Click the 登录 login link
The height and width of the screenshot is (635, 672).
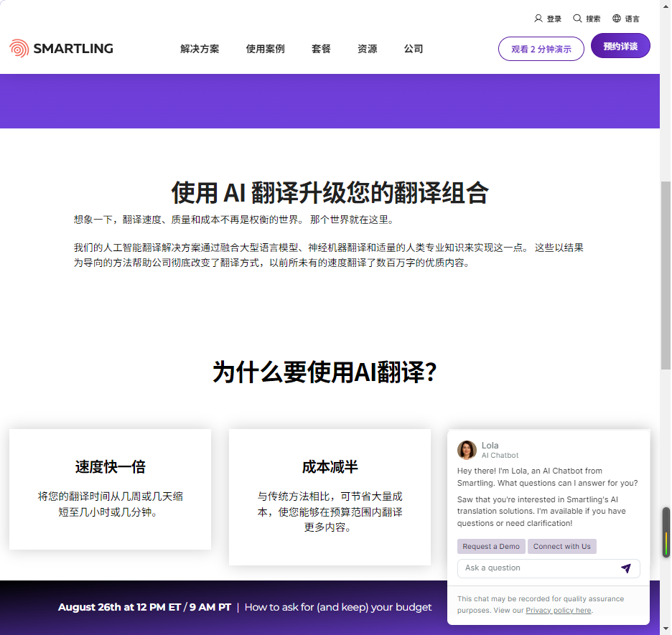coord(554,19)
